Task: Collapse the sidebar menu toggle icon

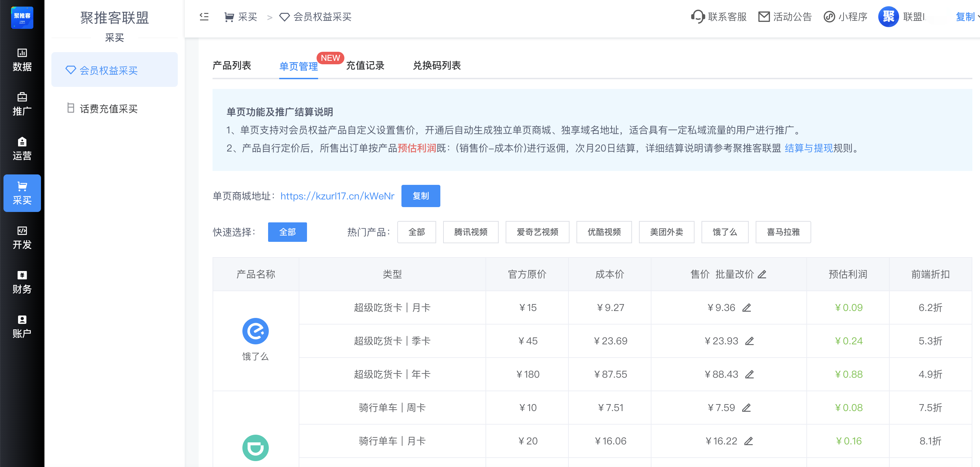Action: pos(204,17)
